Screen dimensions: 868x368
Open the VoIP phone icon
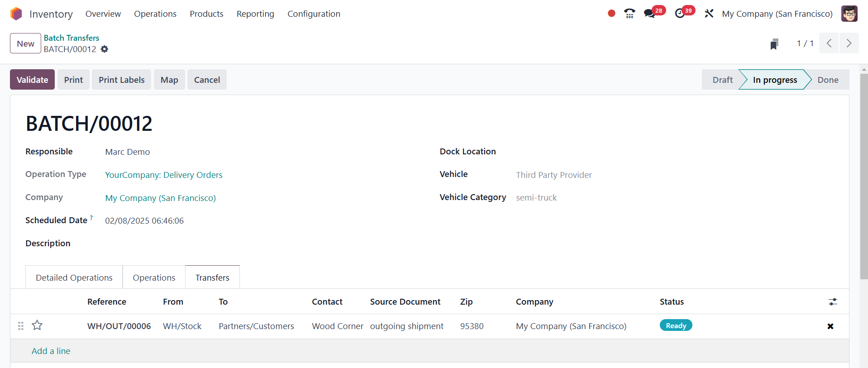(x=629, y=14)
